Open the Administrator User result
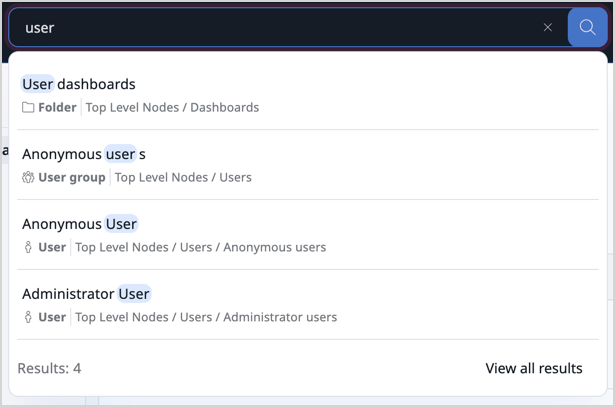This screenshot has height=407, width=615. (86, 294)
